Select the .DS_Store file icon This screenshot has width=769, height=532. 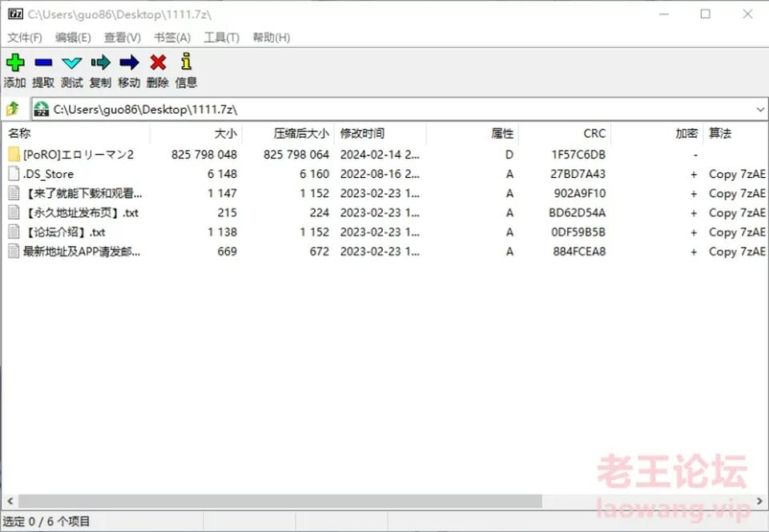click(x=14, y=174)
